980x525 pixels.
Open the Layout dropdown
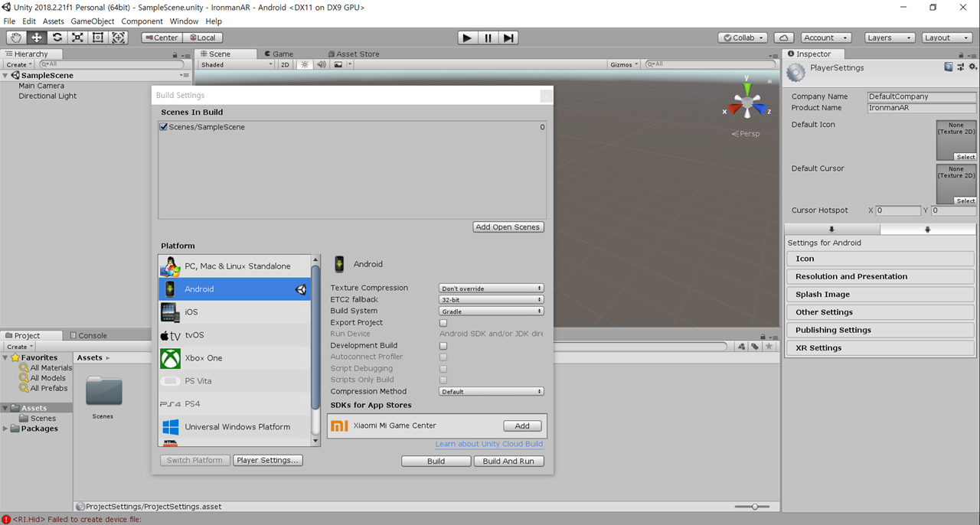[947, 37]
